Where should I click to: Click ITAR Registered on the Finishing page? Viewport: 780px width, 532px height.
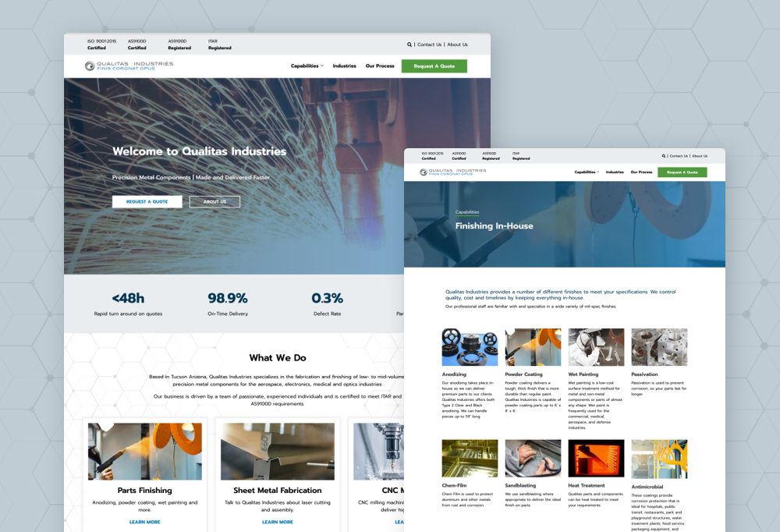(x=521, y=156)
